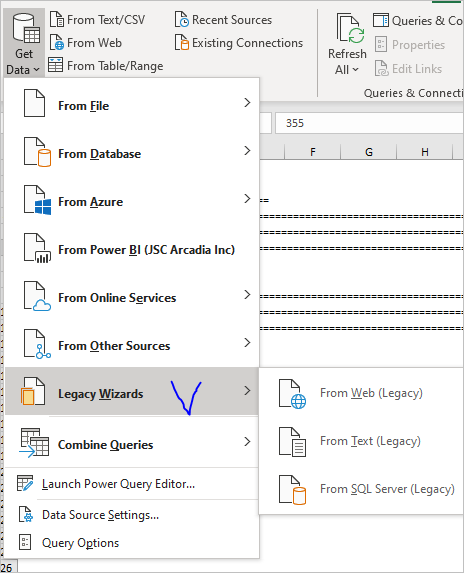This screenshot has height=573, width=464.
Task: Select column G header
Action: pyautogui.click(x=369, y=152)
